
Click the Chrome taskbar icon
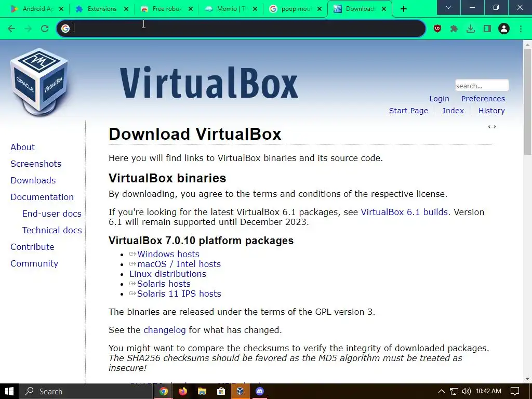pos(164,391)
